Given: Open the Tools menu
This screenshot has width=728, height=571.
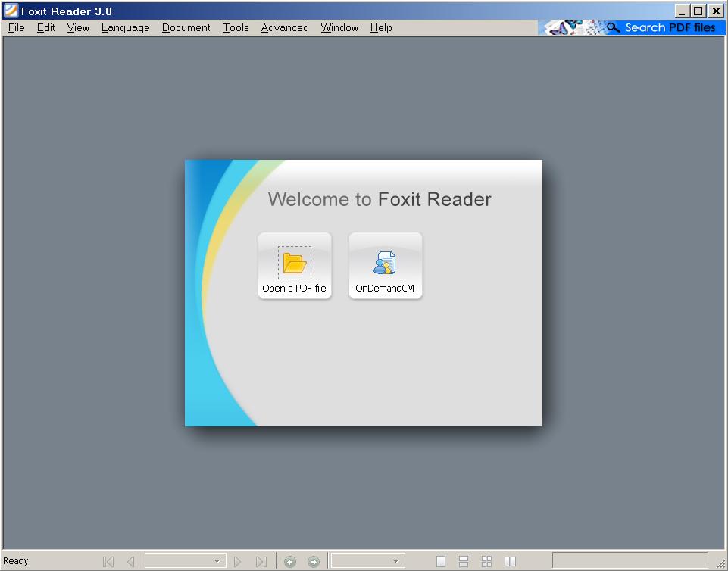Looking at the screenshot, I should click(236, 27).
